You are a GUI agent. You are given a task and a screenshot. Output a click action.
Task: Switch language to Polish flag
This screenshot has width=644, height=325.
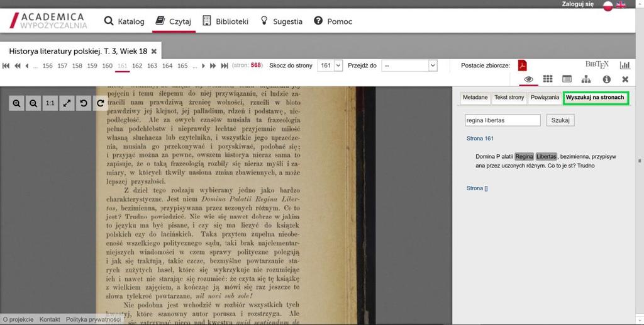[608, 5]
